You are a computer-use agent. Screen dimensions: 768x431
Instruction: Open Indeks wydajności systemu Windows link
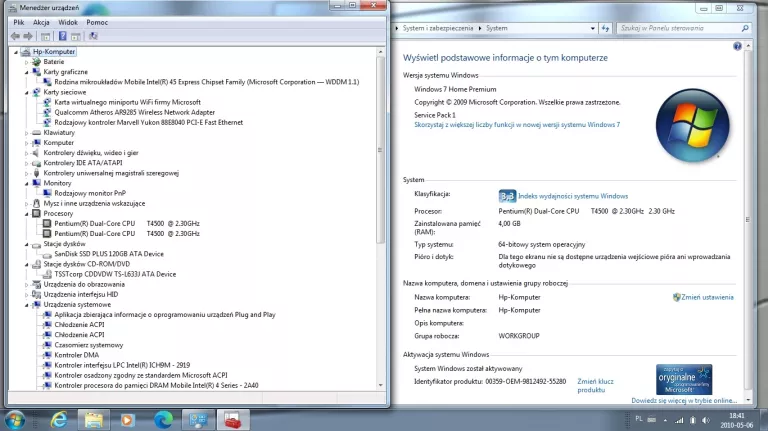click(x=573, y=196)
